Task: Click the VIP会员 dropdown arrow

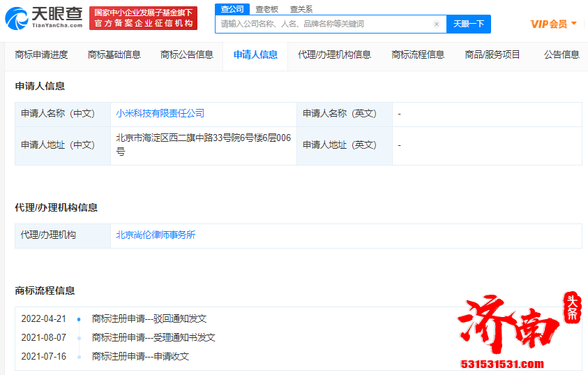Action: click(x=574, y=24)
